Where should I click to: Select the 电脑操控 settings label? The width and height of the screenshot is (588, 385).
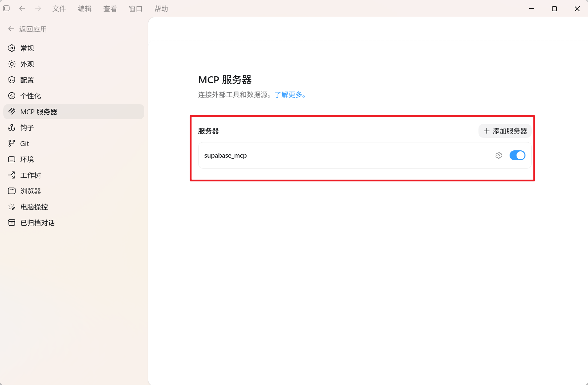[34, 207]
